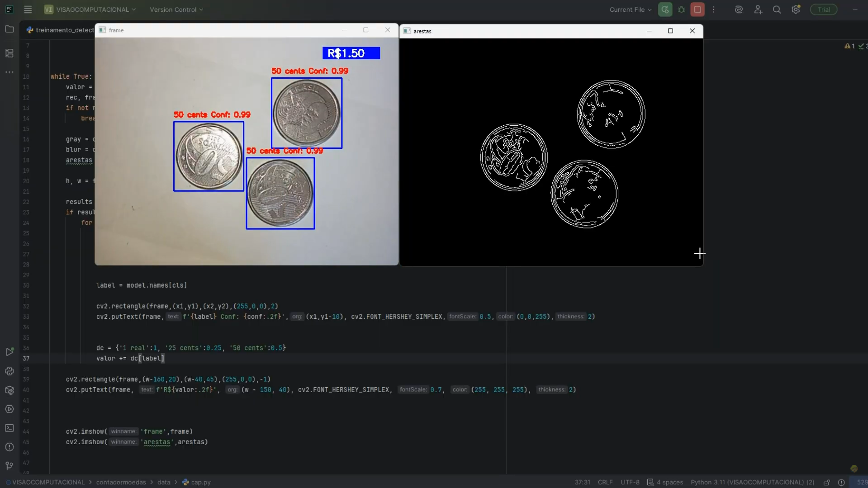Open the Python Packages tool window

coord(9,390)
